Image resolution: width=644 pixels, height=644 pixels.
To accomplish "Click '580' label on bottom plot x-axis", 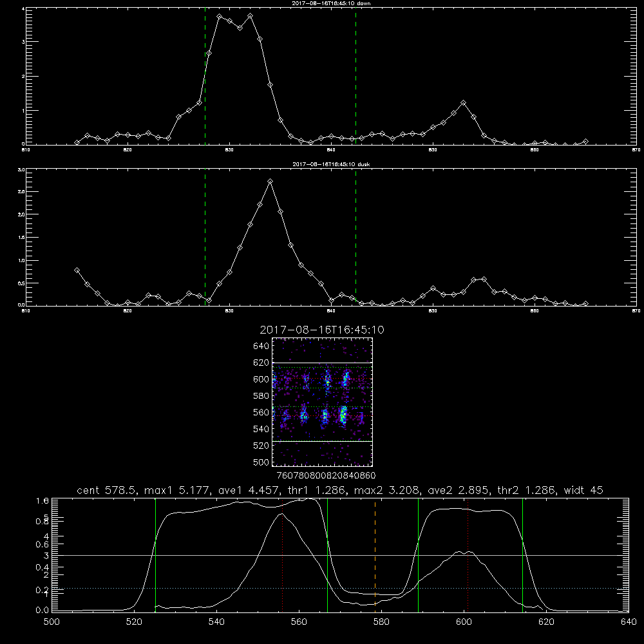I will (381, 622).
